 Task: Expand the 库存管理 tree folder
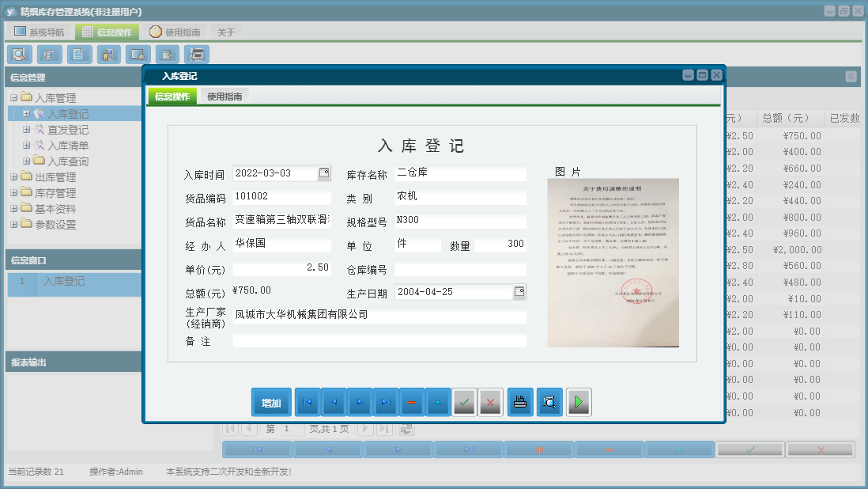pos(14,193)
